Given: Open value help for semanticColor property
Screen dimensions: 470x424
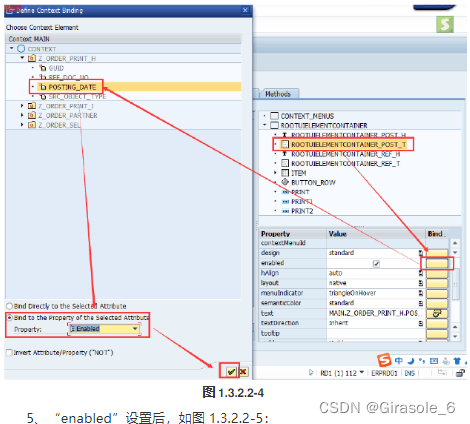Looking at the screenshot, I should (x=421, y=303).
